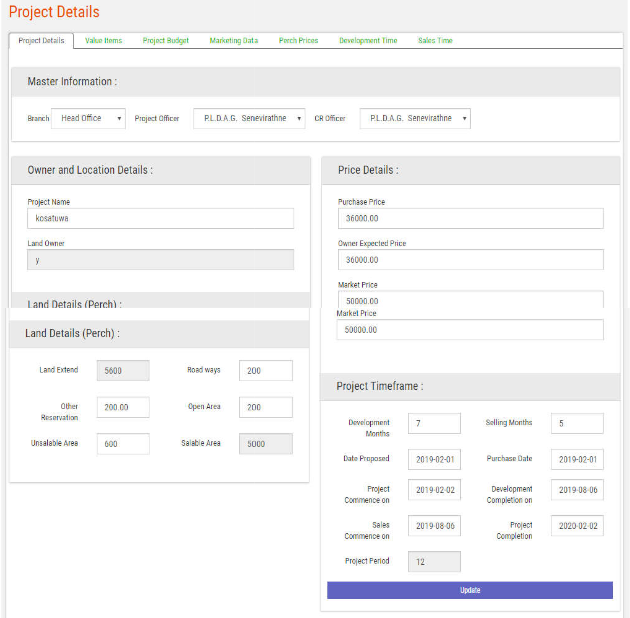This screenshot has height=618, width=630.
Task: Edit the Unsalable Area field
Action: point(123,444)
